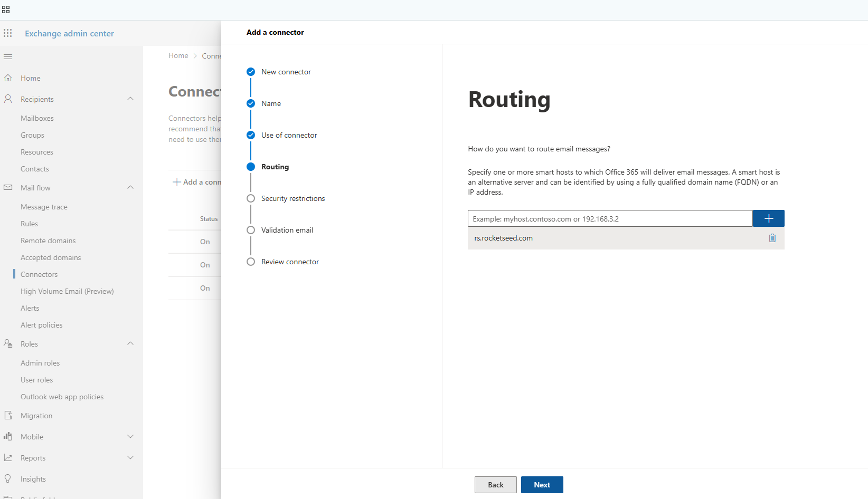
Task: Open Connectors in the Mail flow menu
Action: [x=39, y=274]
